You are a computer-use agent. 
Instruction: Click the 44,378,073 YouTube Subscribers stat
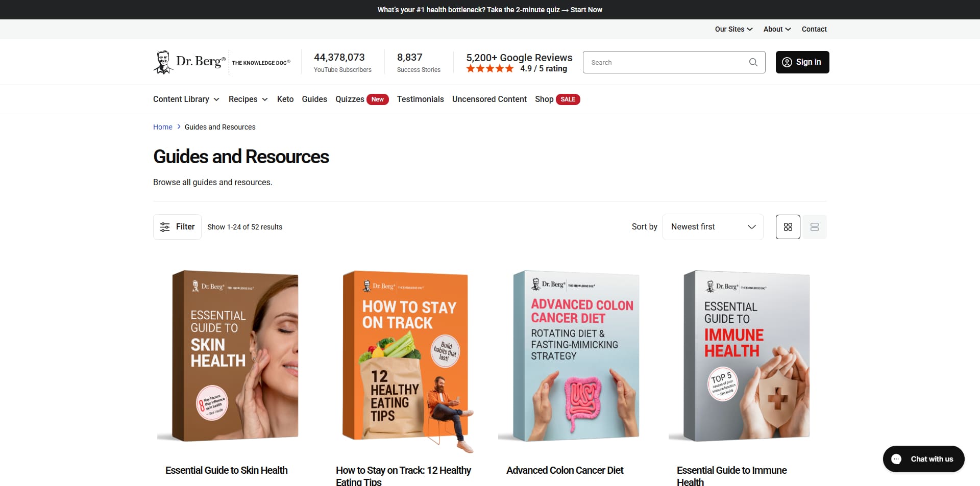click(x=342, y=62)
